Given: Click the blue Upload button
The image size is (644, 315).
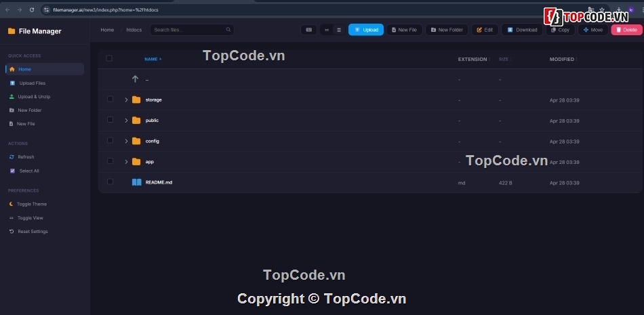Looking at the screenshot, I should (x=366, y=30).
